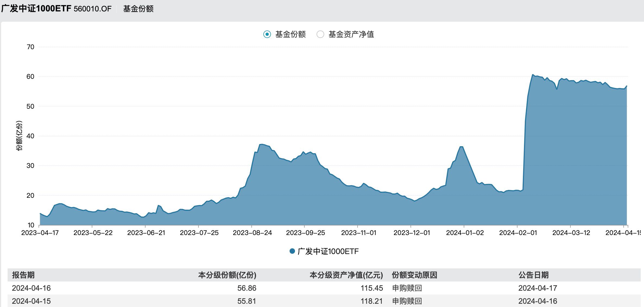The height and width of the screenshot is (307, 644).
Task: Click the 公告日期 column header
Action: pyautogui.click(x=533, y=275)
